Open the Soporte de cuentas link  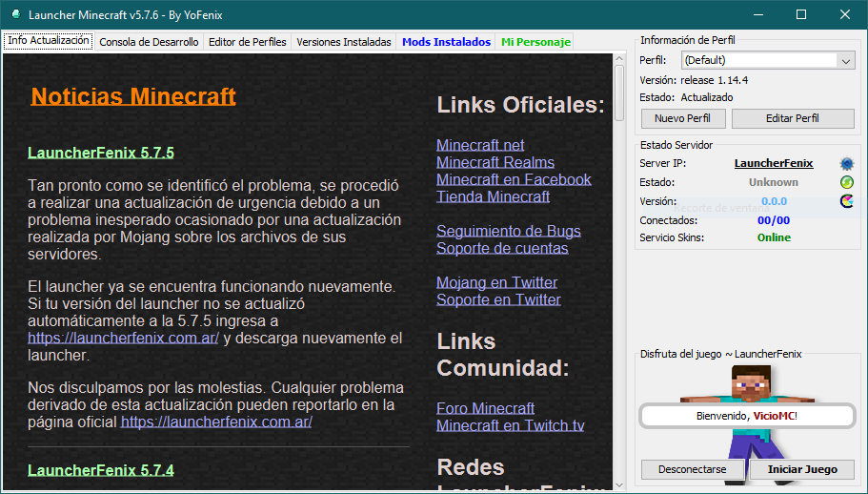coord(502,248)
